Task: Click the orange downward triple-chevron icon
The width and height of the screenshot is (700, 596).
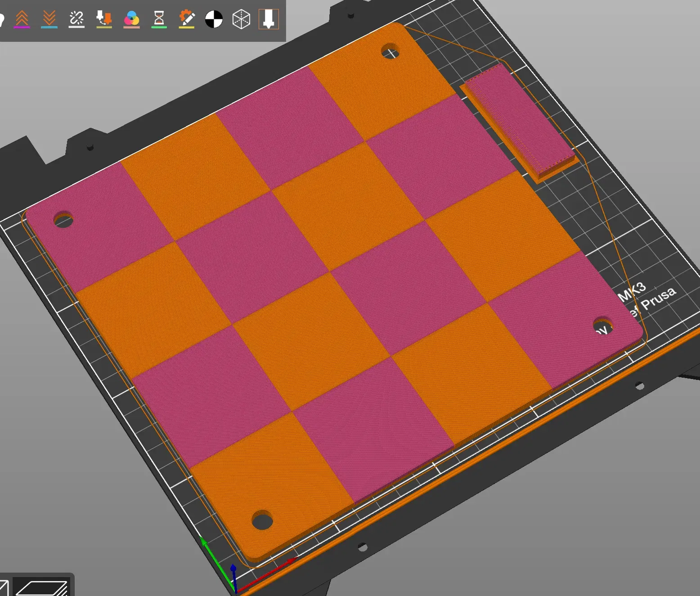Action: pyautogui.click(x=49, y=19)
